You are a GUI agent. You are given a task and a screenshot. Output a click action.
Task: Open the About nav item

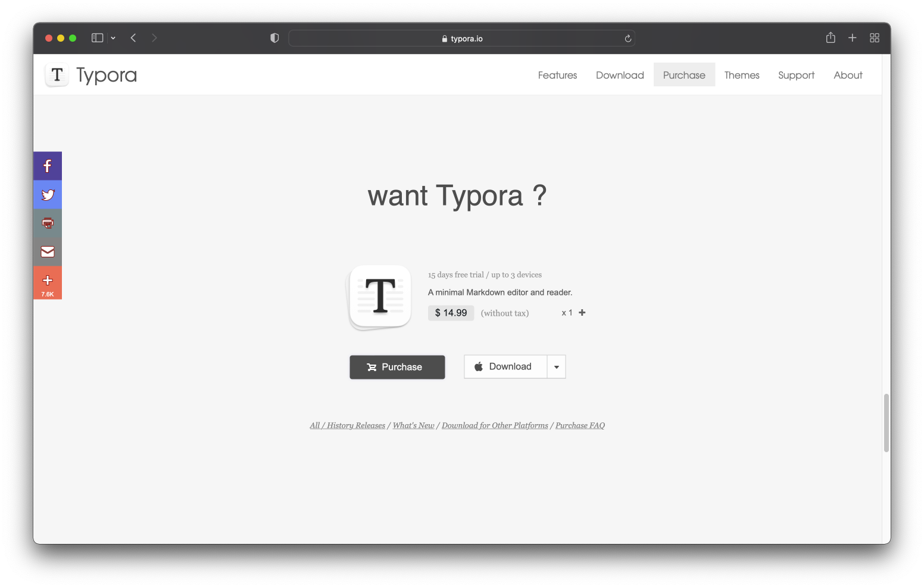point(848,75)
